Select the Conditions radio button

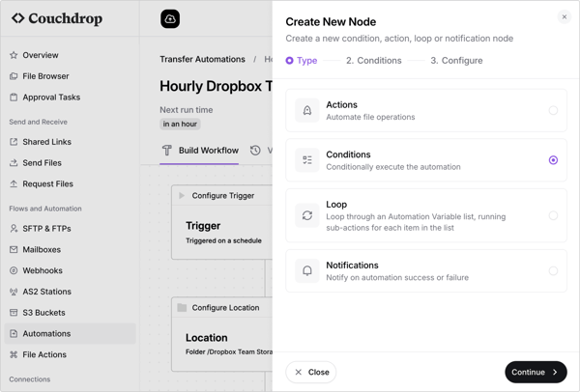coord(553,160)
